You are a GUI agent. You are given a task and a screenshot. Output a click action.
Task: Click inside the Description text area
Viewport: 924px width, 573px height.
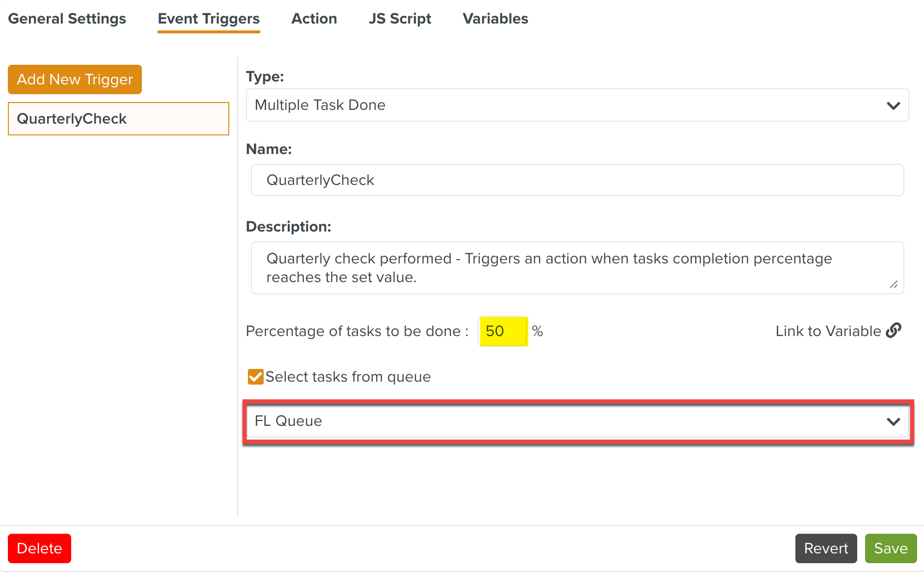[x=577, y=268]
